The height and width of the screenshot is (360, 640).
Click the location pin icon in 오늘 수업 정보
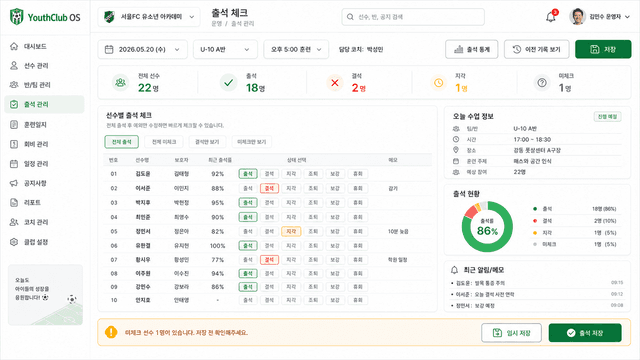(456, 150)
